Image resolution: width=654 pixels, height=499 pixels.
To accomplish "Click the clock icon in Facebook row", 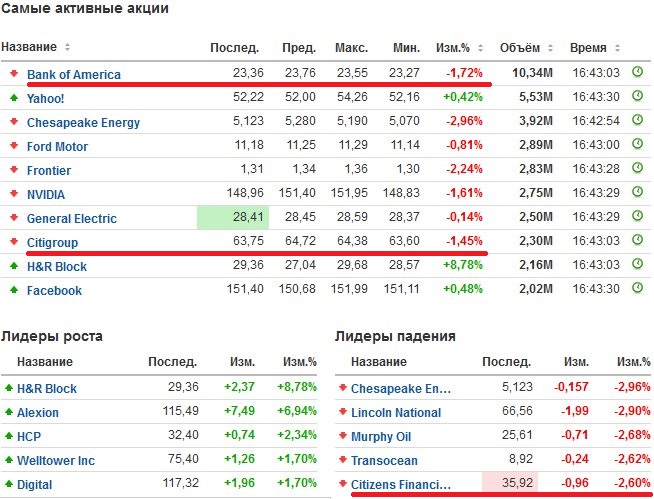I will [x=638, y=290].
